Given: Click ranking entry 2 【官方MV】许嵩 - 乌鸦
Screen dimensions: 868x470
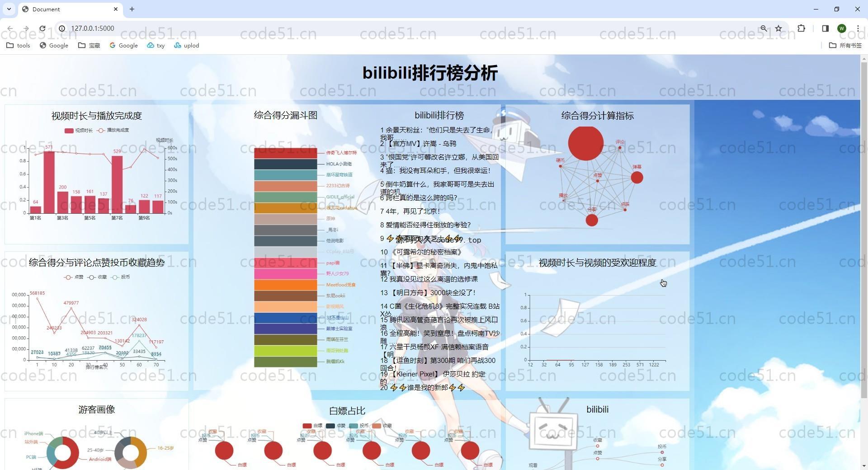Looking at the screenshot, I should pyautogui.click(x=418, y=144).
